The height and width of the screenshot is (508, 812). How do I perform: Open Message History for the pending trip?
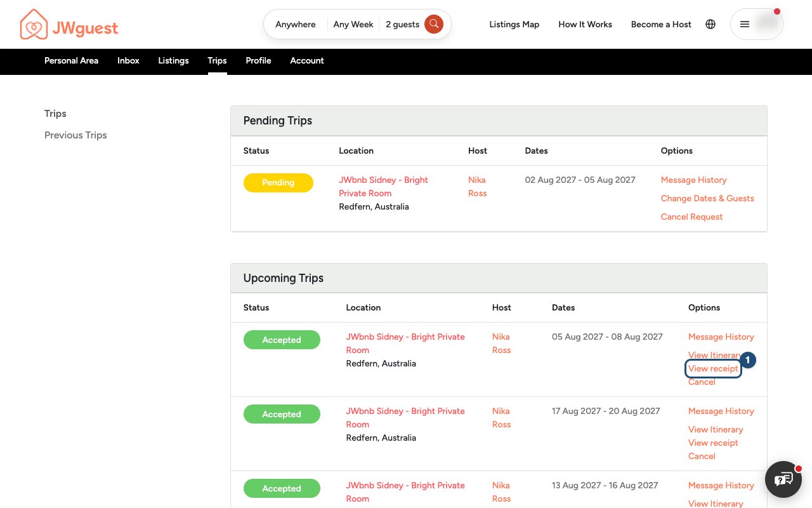(693, 180)
